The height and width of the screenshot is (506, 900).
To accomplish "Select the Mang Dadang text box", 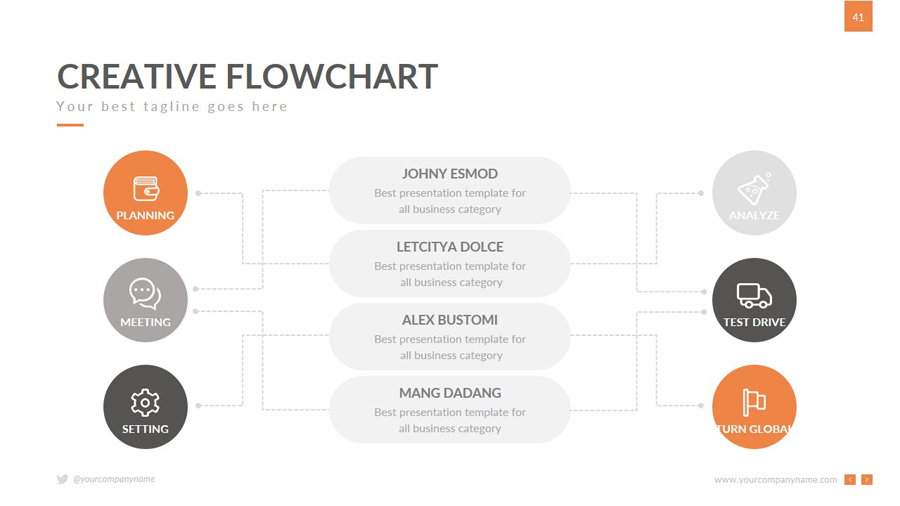I will 450,410.
